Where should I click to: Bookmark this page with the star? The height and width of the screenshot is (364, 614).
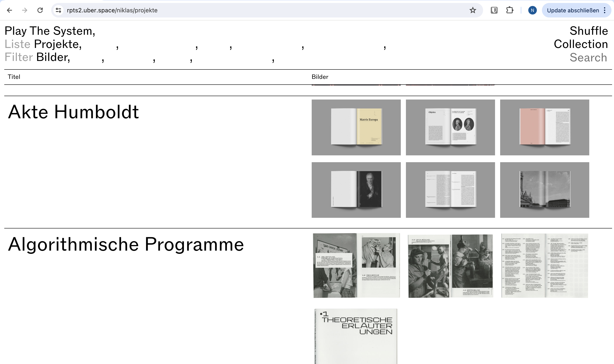coord(472,10)
